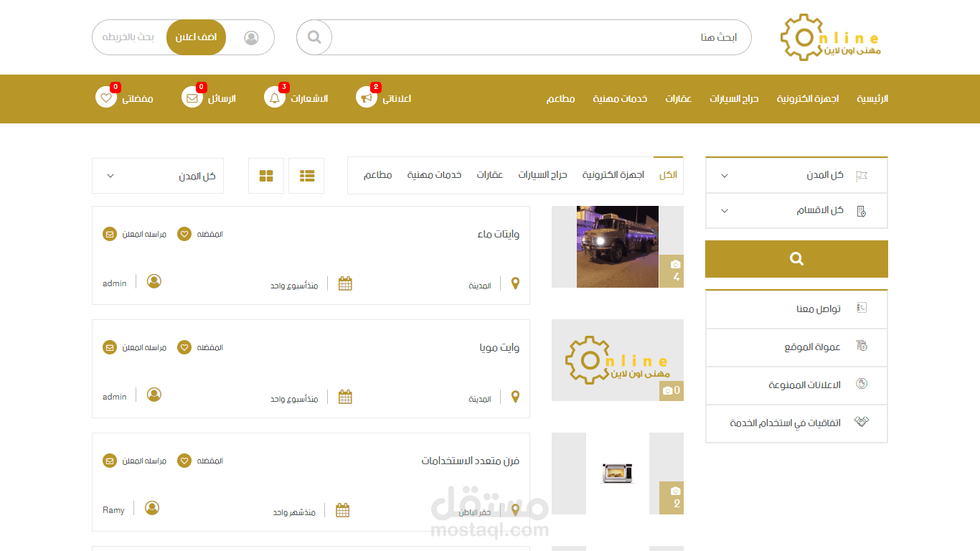Open the الرسائل messages envelope icon
Image resolution: width=980 pixels, height=551 pixels.
point(192,98)
